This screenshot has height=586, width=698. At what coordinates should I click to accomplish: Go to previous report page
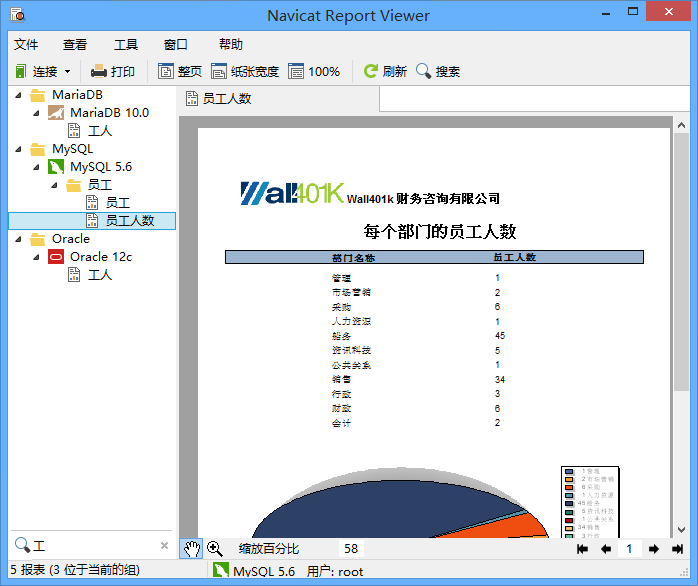tap(606, 549)
